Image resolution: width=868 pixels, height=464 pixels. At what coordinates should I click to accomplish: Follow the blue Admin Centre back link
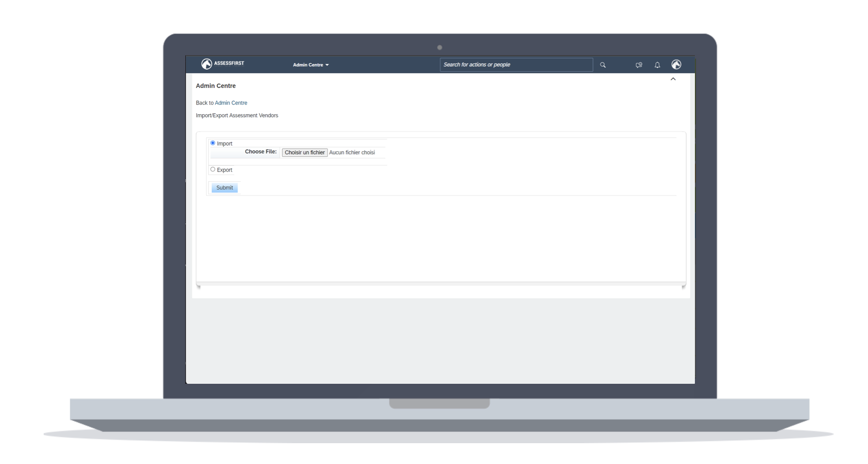pyautogui.click(x=231, y=103)
